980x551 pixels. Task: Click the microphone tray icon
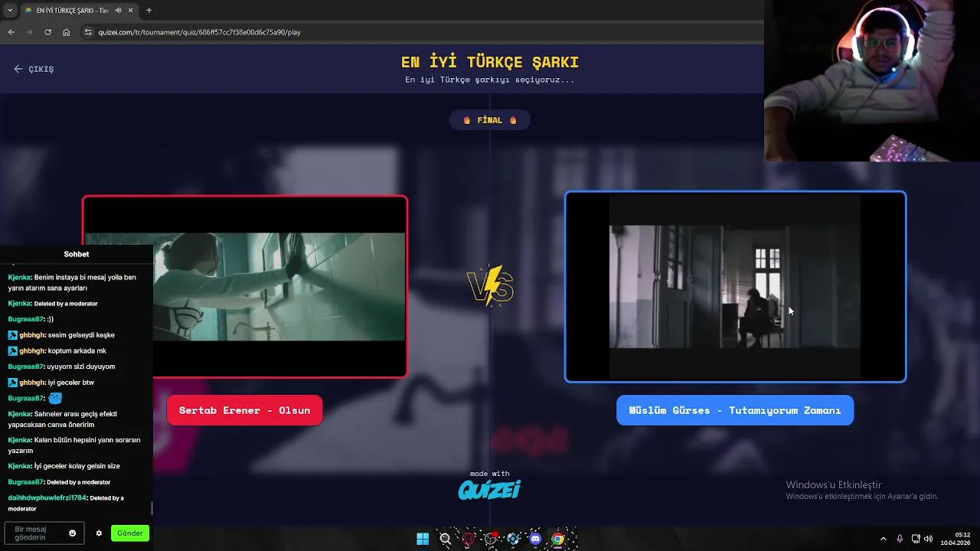pos(900,539)
